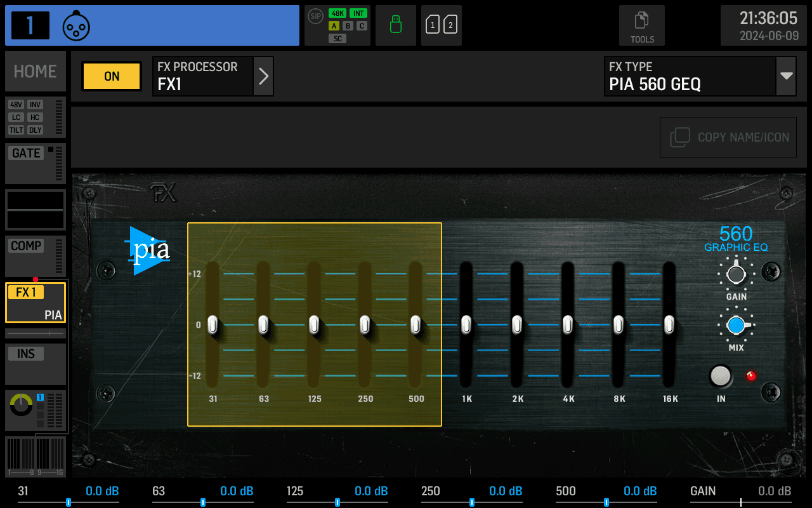Image resolution: width=812 pixels, height=508 pixels.
Task: Click the 31 Hz fader handle
Action: point(213,325)
